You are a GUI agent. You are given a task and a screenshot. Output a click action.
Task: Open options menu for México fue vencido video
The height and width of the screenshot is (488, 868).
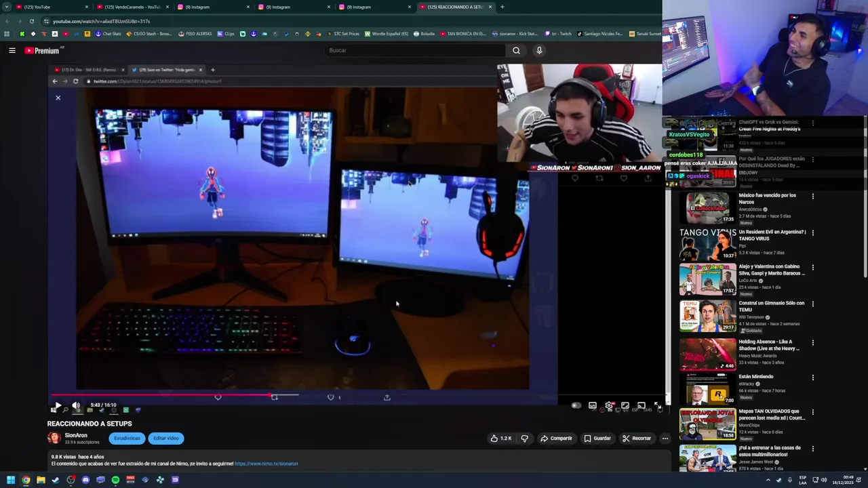tap(812, 197)
